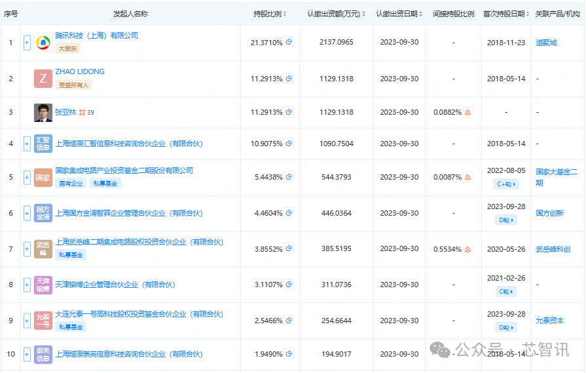Expand row 6 上海国方金浦 with plus button

click(x=27, y=213)
